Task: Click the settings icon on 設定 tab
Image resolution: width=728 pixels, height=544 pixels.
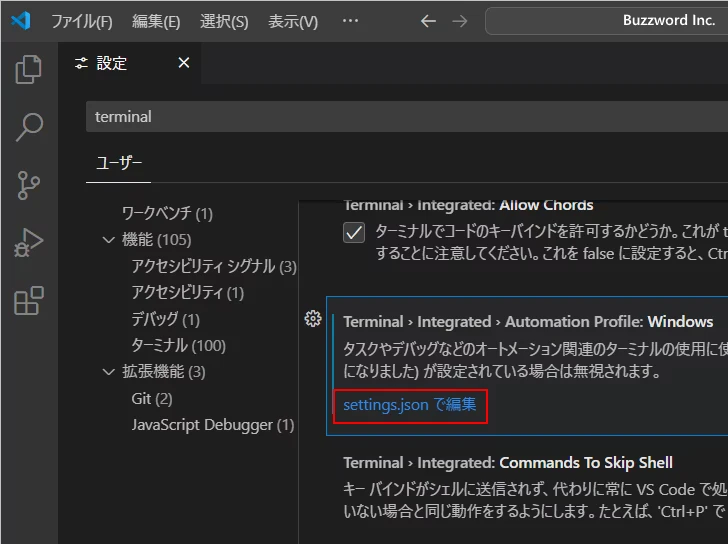Action: [x=81, y=63]
